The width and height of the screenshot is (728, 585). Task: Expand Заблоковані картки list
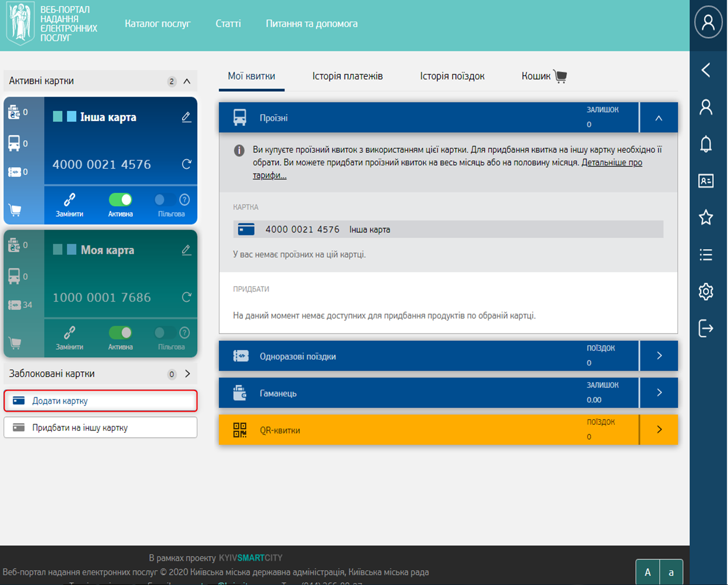click(x=188, y=374)
